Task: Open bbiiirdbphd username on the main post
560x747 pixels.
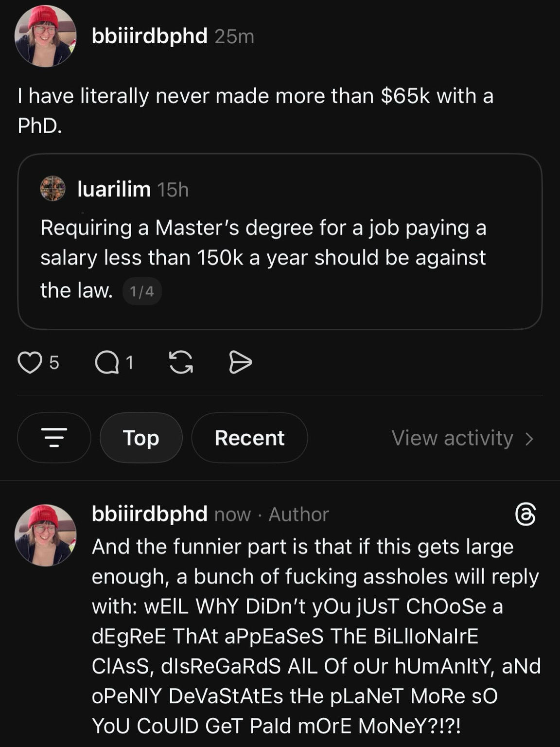Action: tap(150, 36)
